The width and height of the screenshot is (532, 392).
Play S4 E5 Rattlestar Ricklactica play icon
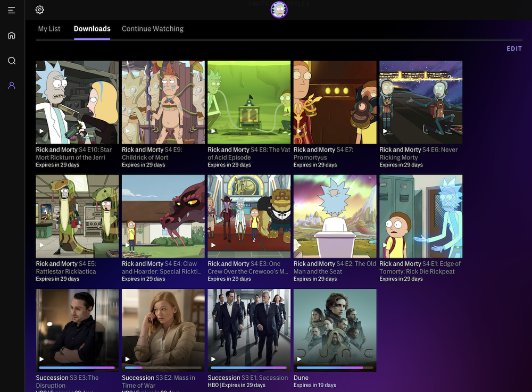point(41,245)
